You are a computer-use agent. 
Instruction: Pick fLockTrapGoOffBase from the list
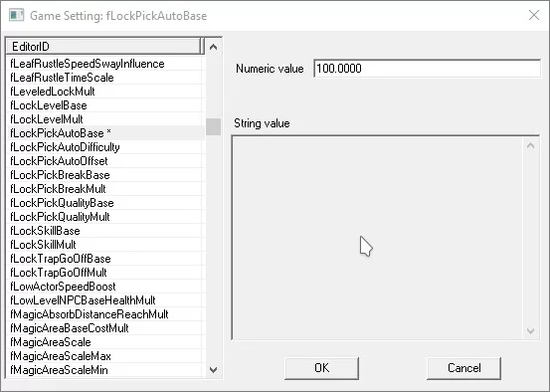[x=105, y=259]
